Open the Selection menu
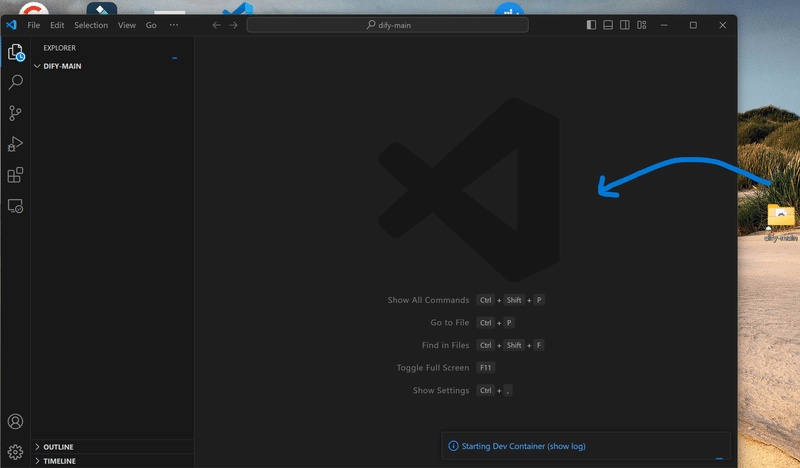 click(x=91, y=25)
